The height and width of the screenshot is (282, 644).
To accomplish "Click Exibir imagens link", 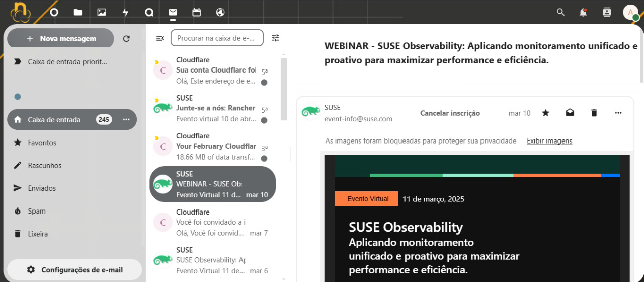I will tap(549, 141).
